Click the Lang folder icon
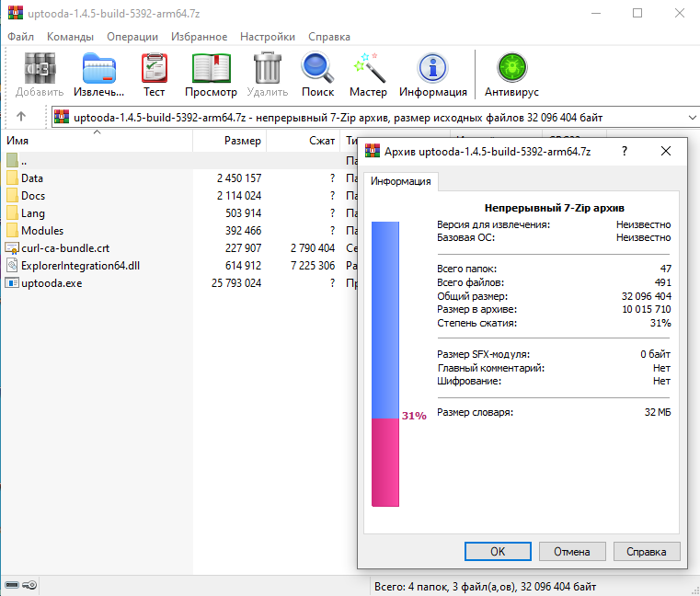Screen dimensions: 700x596 [13, 213]
